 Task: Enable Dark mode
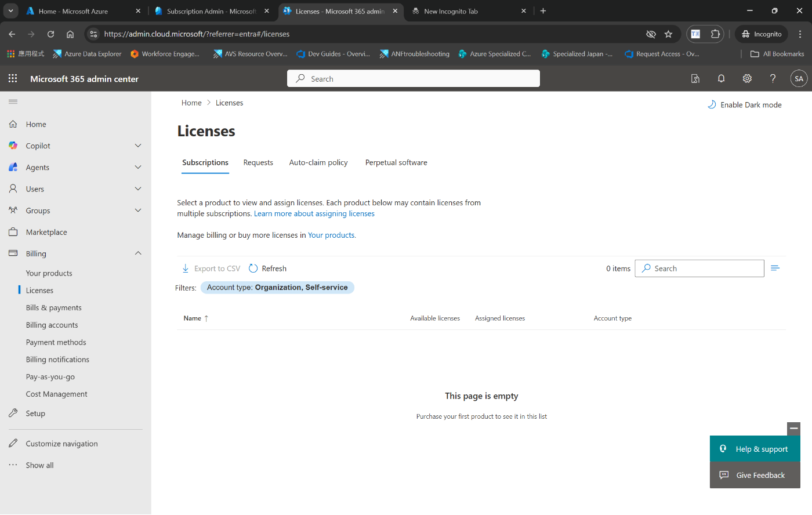click(x=745, y=104)
